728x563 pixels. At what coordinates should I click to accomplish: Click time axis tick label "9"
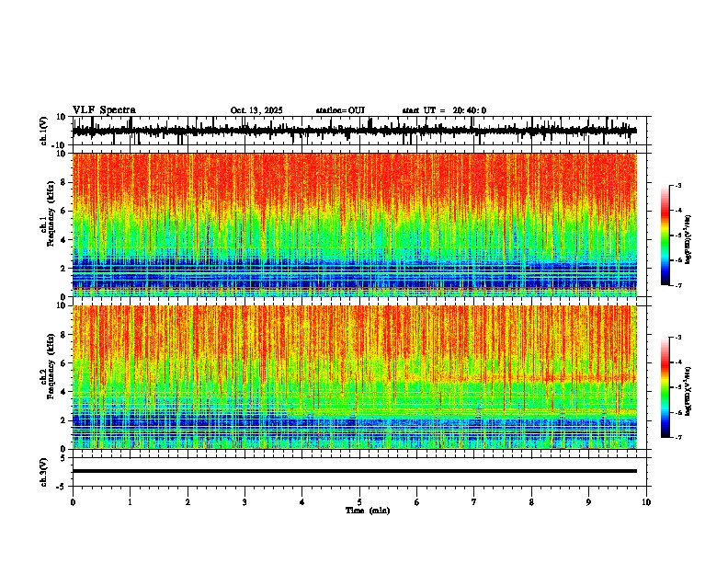pyautogui.click(x=588, y=502)
